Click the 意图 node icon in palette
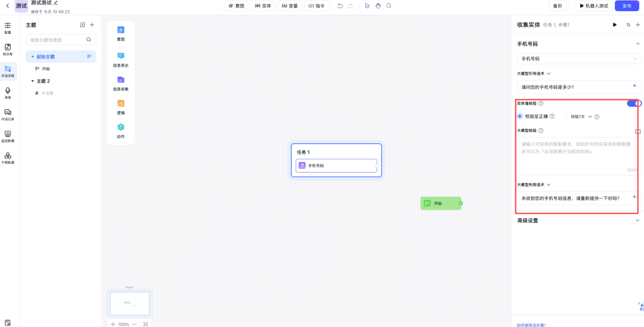 pyautogui.click(x=121, y=30)
